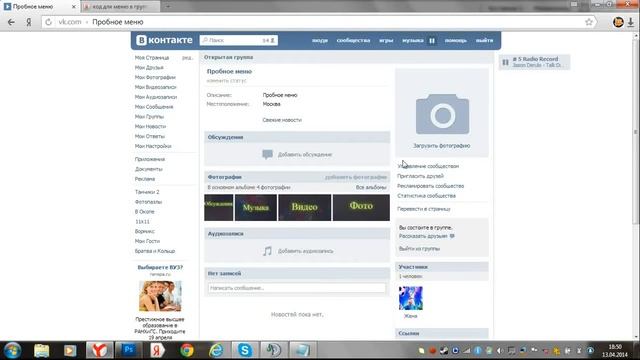640x360 pixels.
Task: Click Пригласить друзей
Action: pos(420,176)
